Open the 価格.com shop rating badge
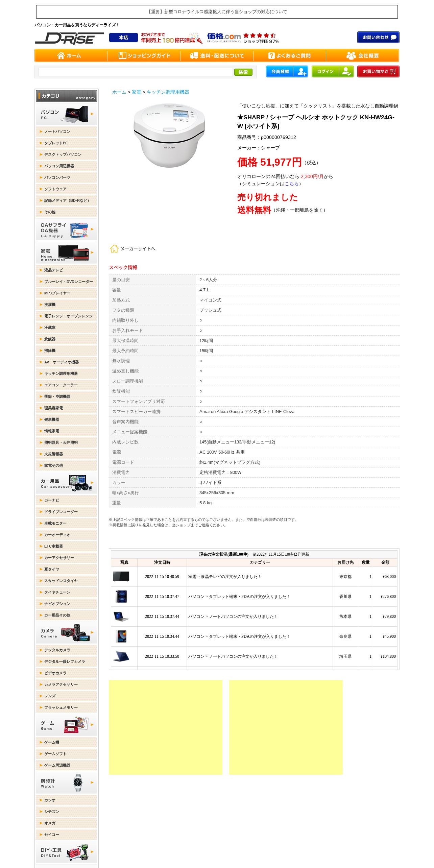 [243, 38]
